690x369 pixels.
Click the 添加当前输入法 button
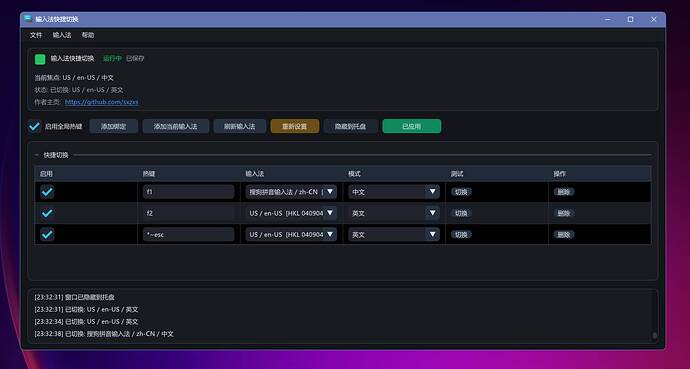176,126
